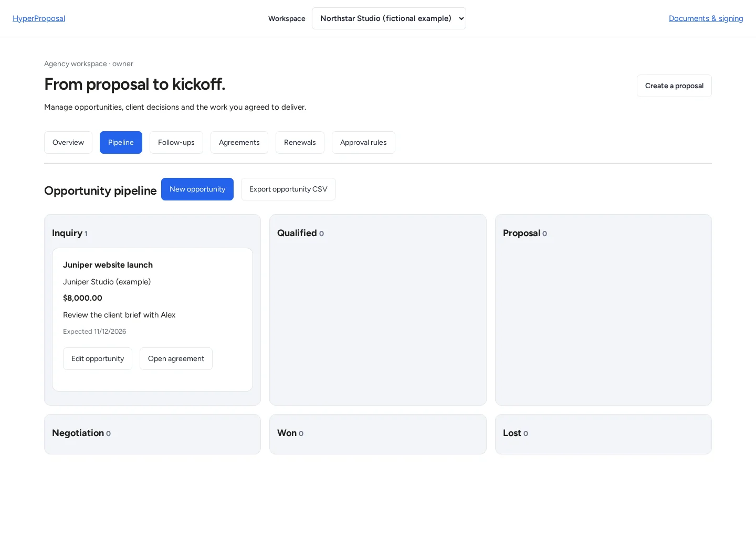The height and width of the screenshot is (551, 756).
Task: Select the Pipeline tab
Action: (x=121, y=142)
